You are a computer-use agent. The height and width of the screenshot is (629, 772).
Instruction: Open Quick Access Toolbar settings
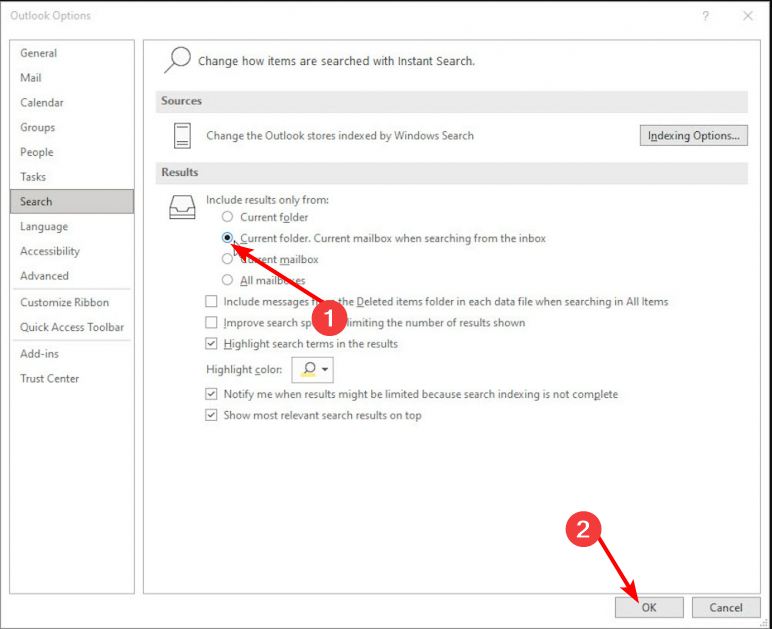point(72,327)
